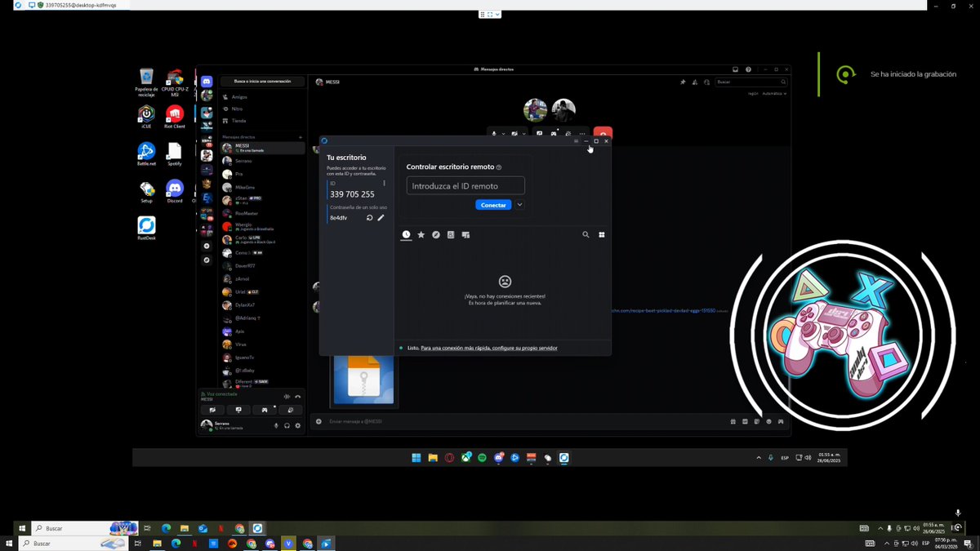Viewport: 980px width, 551px height.
Task: Explore servers with the compass icon
Action: click(207, 260)
